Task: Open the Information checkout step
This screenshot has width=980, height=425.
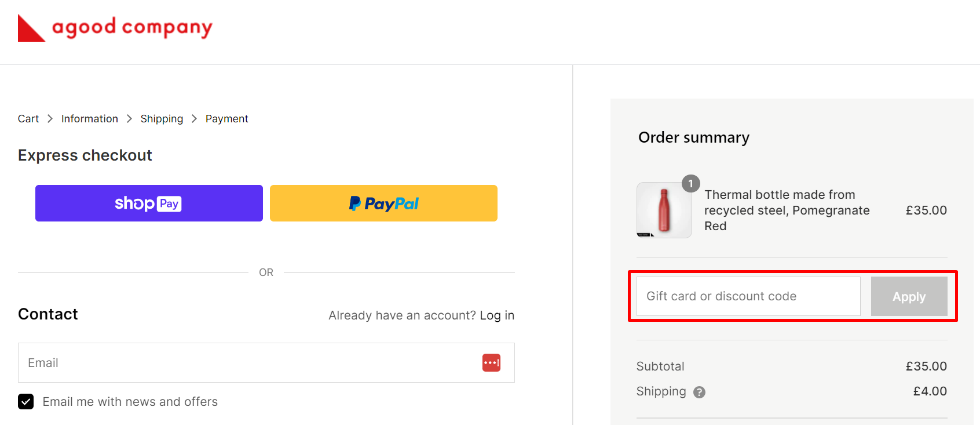Action: (x=89, y=118)
